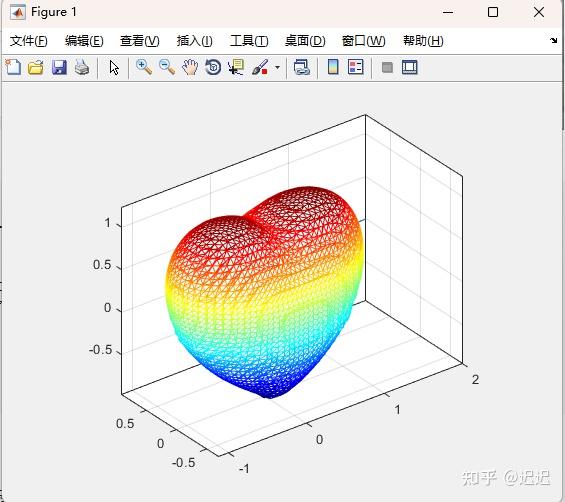Activate the Edit Plot arrow tool
The height and width of the screenshot is (502, 565).
point(114,67)
